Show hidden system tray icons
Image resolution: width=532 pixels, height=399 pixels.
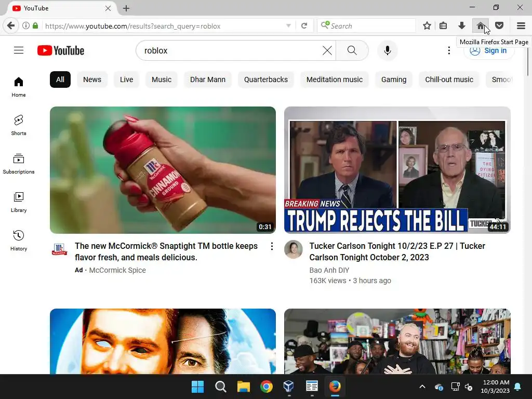[x=422, y=387]
